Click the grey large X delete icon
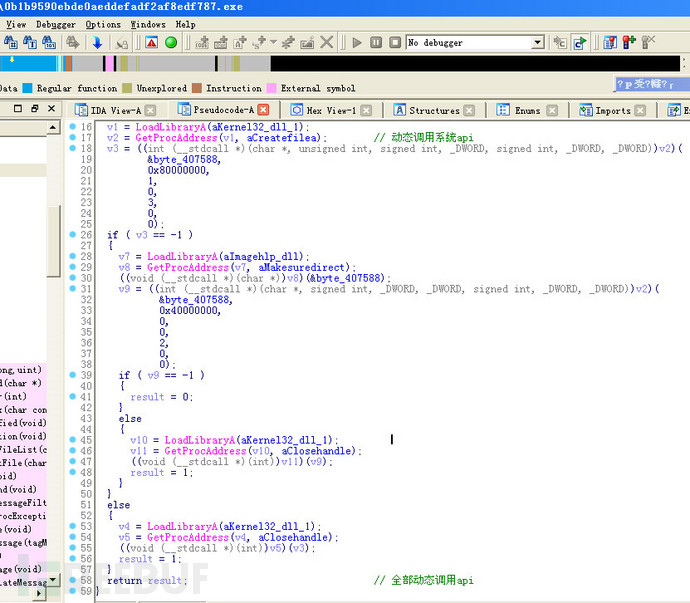The width and height of the screenshot is (690, 603). (x=327, y=43)
